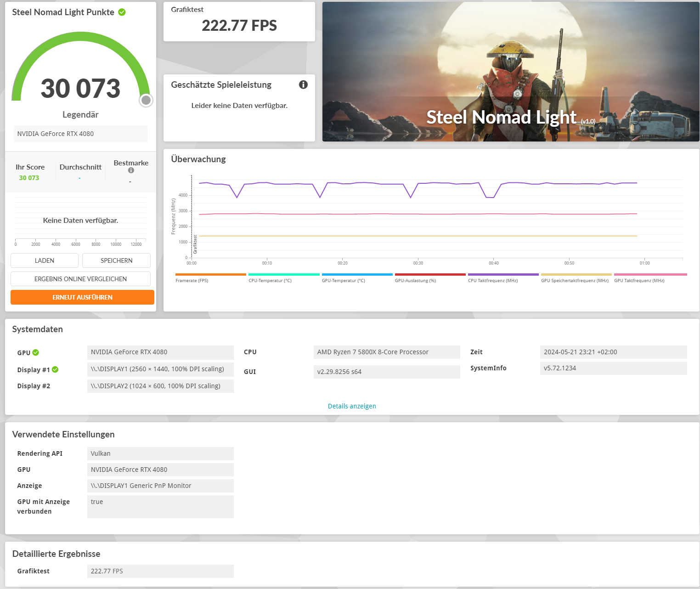This screenshot has width=700, height=589.
Task: Click the gray knob at the score gauge end
Action: tap(146, 100)
